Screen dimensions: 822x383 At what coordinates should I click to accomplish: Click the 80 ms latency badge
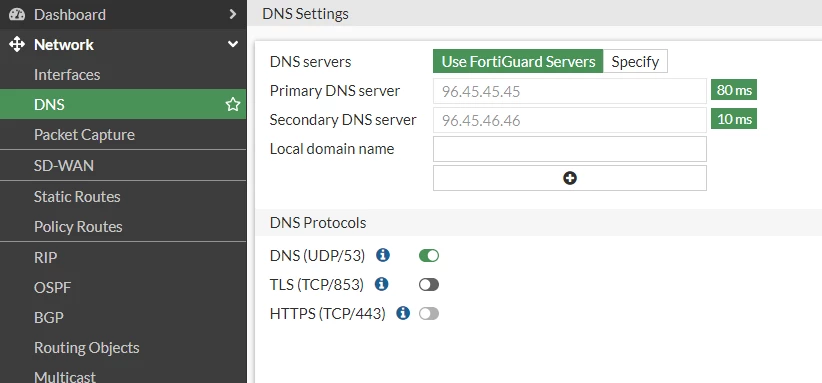click(734, 90)
